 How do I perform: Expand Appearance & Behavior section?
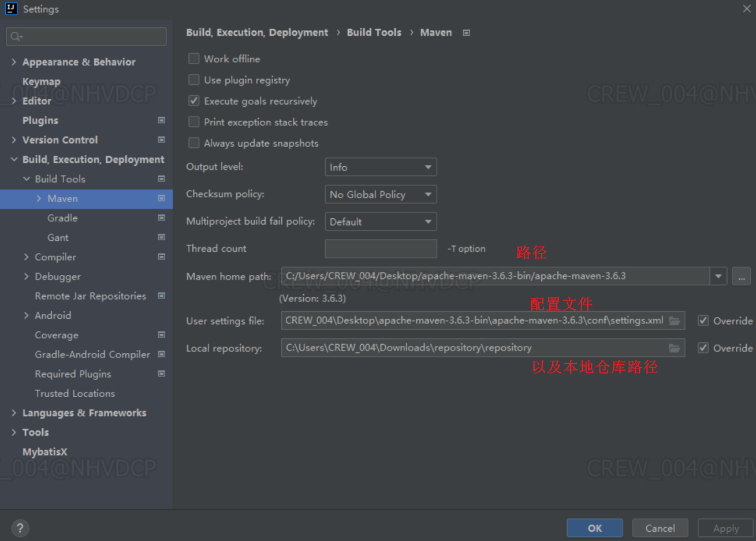coord(14,62)
